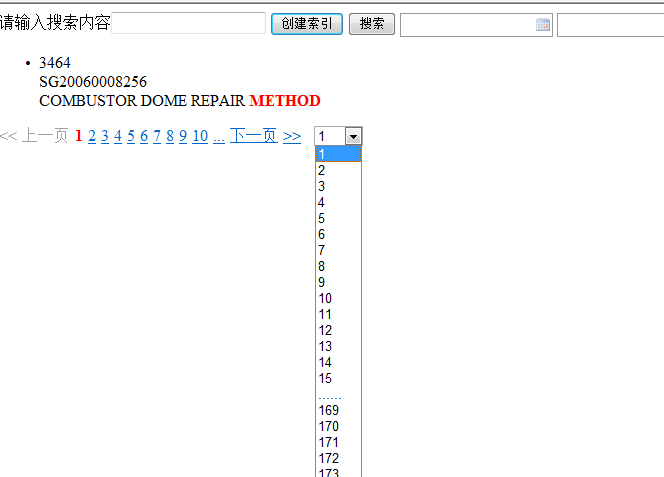The image size is (664, 477).
Task: Go to page 7 link
Action: pyautogui.click(x=157, y=136)
